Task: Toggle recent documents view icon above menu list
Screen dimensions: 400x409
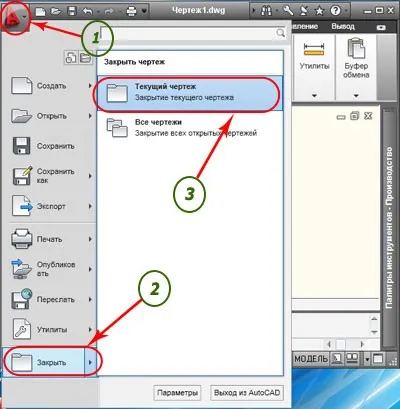Action: tap(71, 57)
